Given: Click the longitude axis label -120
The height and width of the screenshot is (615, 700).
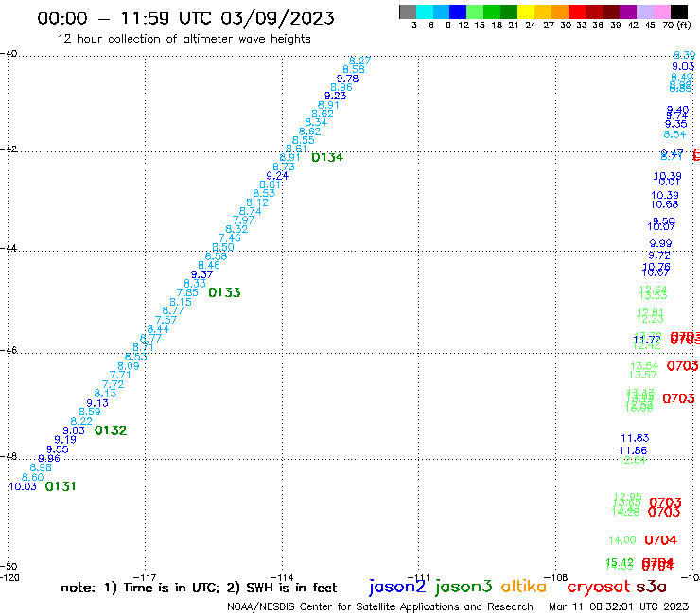Looking at the screenshot, I should (9, 577).
